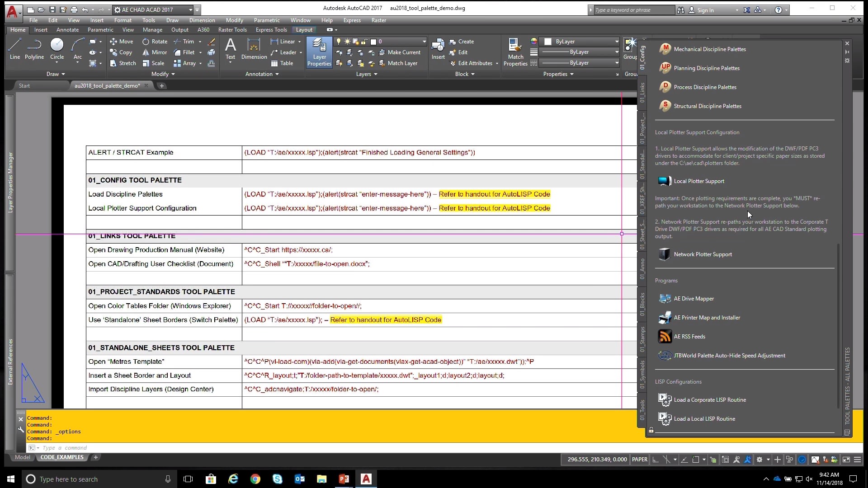
Task: Insert a Table from the Annotation panel
Action: tap(282, 63)
